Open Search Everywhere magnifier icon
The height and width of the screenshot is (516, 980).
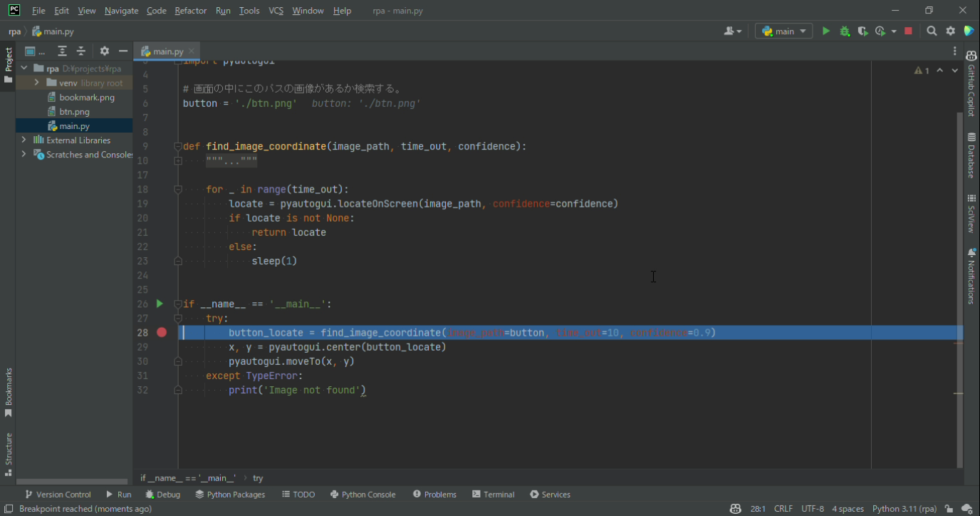click(932, 31)
